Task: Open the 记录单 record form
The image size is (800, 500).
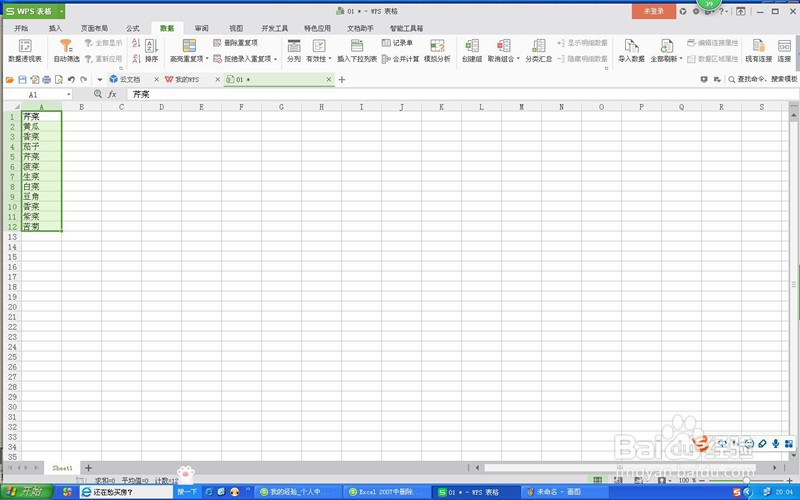Action: click(397, 43)
